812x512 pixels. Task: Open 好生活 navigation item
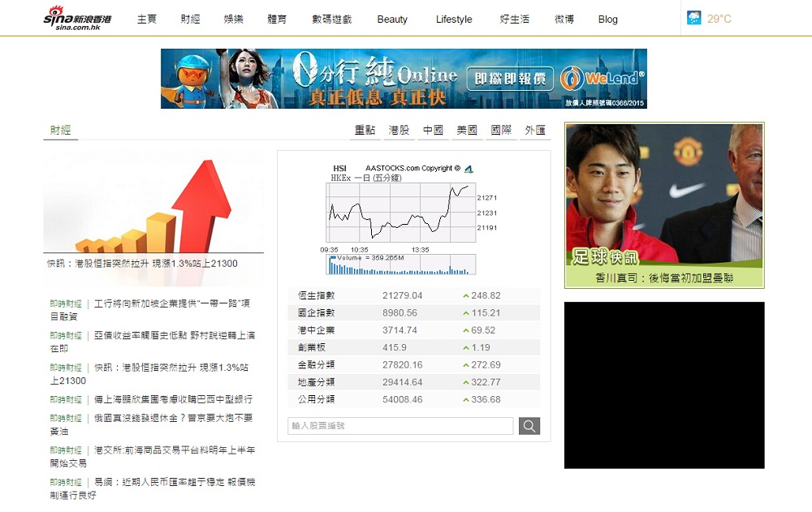pos(514,19)
